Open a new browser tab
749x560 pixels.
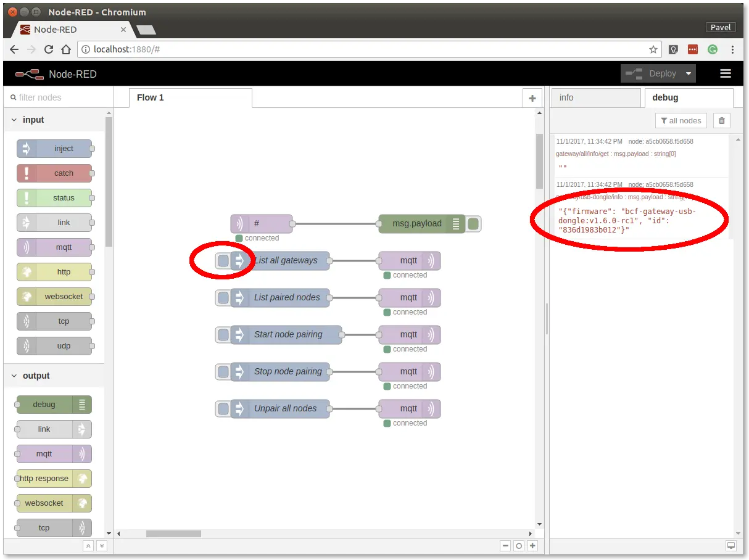pyautogui.click(x=146, y=30)
